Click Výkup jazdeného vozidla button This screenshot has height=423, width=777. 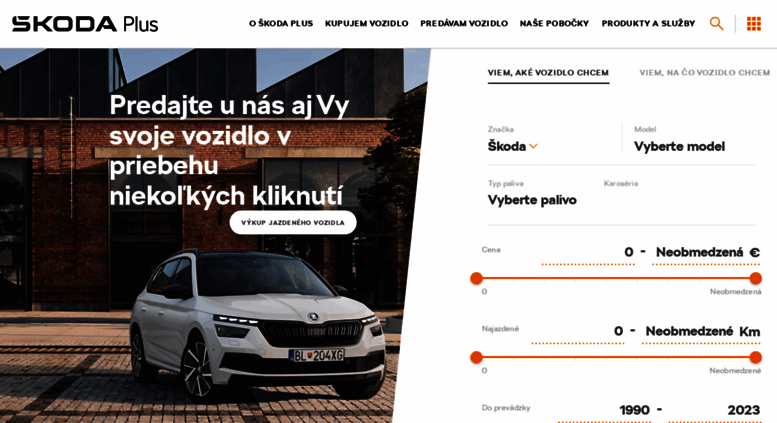(293, 222)
